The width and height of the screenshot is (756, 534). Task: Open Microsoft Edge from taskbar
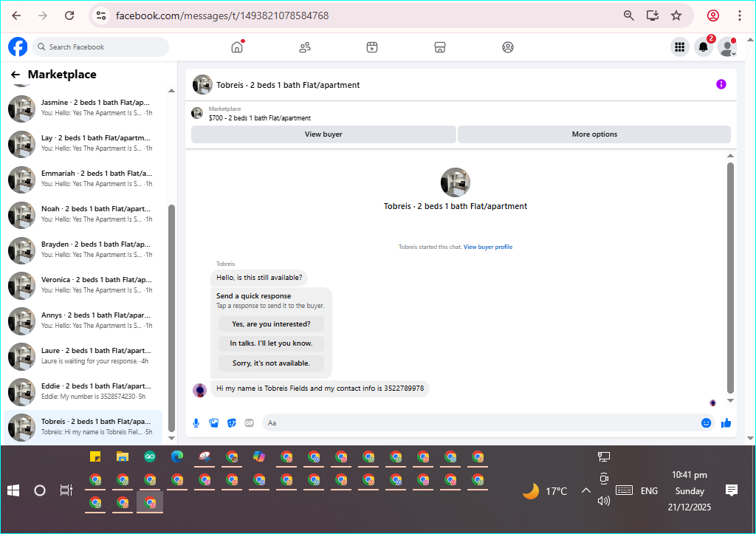coord(177,456)
